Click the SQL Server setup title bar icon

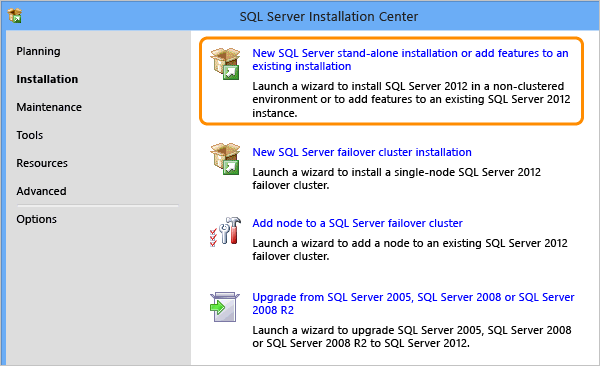coord(15,16)
